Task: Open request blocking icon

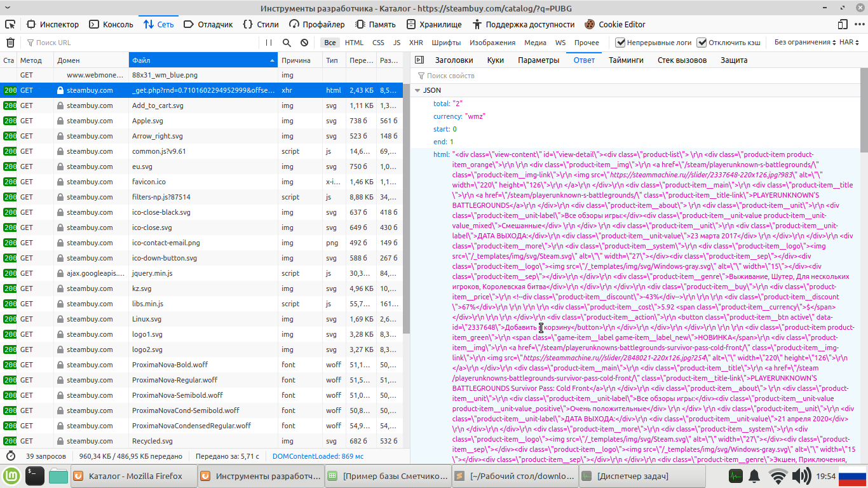Action: (304, 43)
